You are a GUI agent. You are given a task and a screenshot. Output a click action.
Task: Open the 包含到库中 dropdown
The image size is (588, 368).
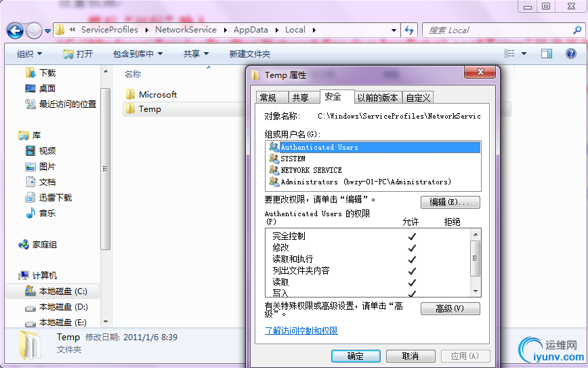138,54
